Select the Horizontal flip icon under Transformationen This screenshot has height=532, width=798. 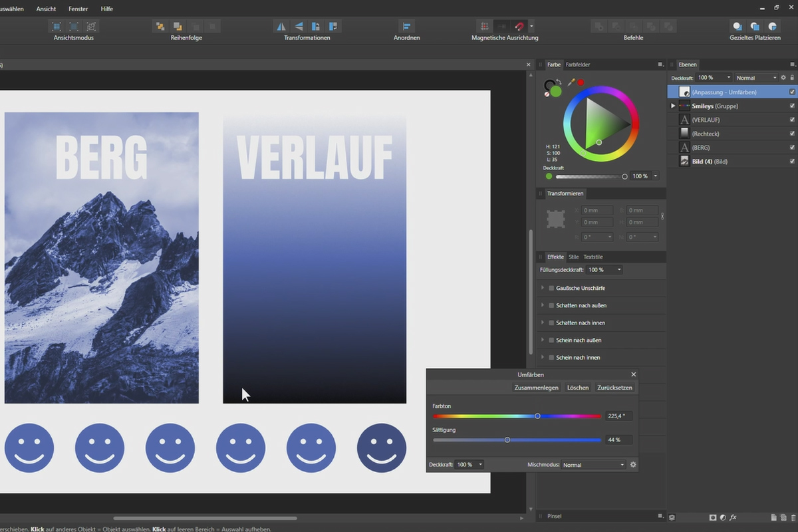click(280, 26)
